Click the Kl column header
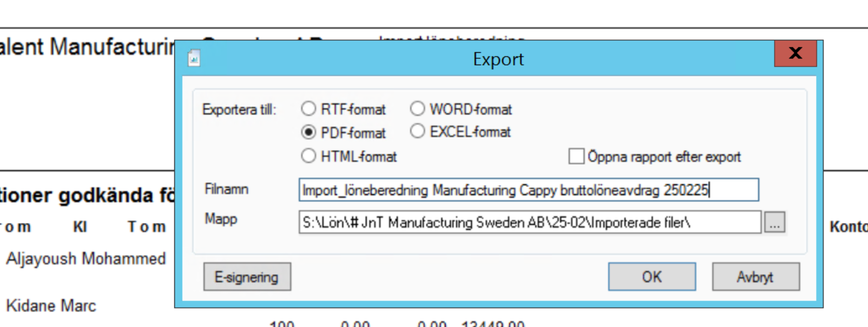The image size is (868, 327). point(80,227)
